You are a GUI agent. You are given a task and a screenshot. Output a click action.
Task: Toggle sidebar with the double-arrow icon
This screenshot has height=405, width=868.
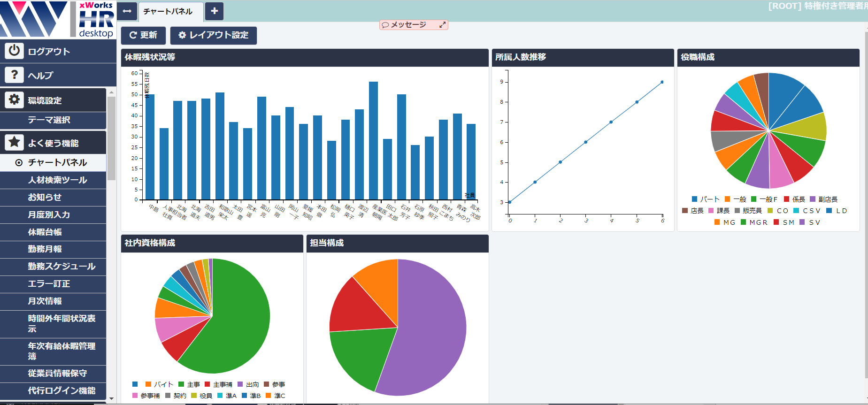tap(127, 11)
